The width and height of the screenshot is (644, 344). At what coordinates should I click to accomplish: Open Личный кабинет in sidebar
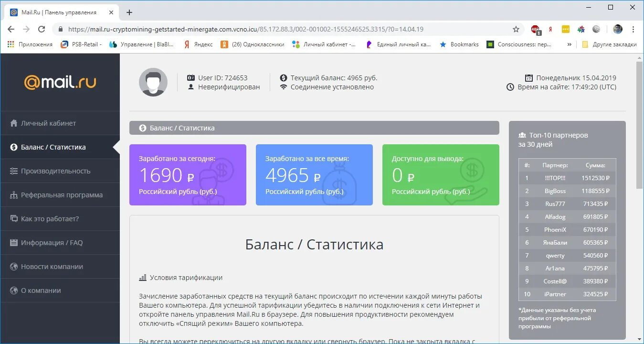60,123
